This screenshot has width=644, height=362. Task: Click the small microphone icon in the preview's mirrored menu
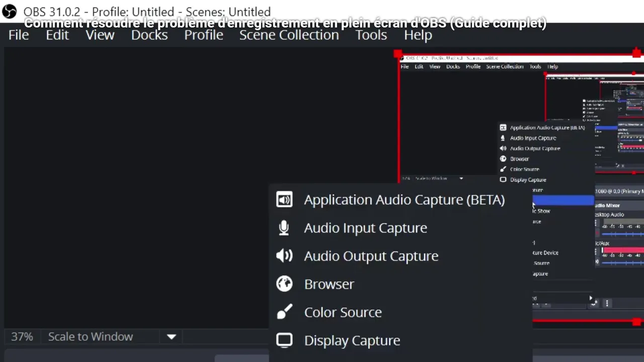[503, 138]
